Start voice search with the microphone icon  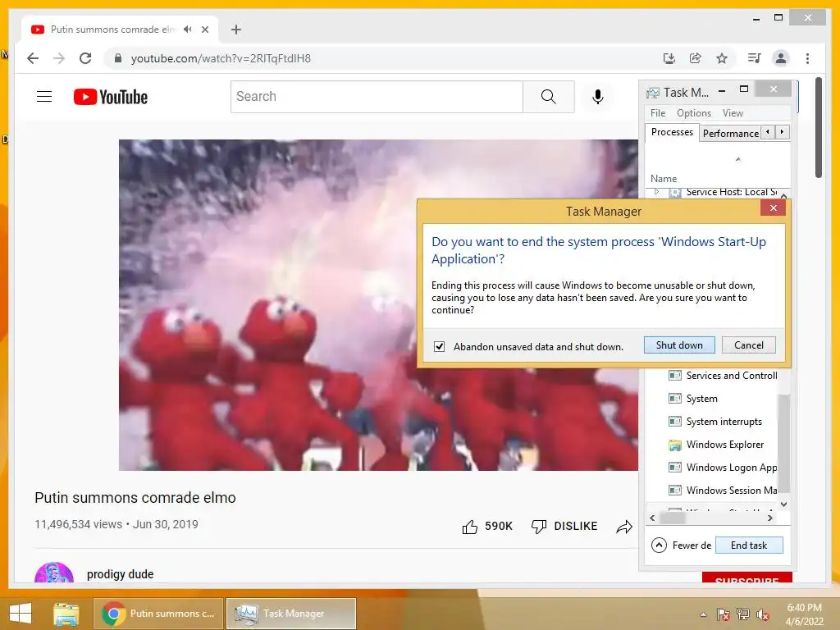click(598, 97)
